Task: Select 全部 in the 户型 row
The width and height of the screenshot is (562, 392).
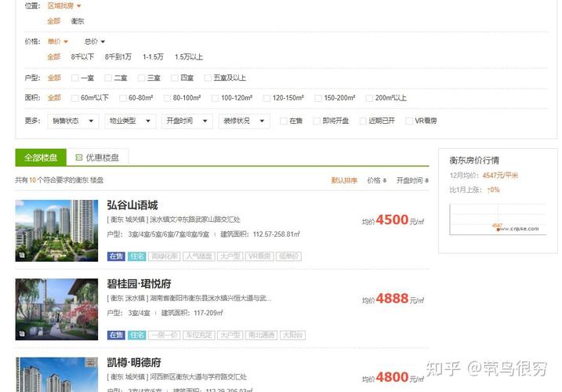Action: 54,78
